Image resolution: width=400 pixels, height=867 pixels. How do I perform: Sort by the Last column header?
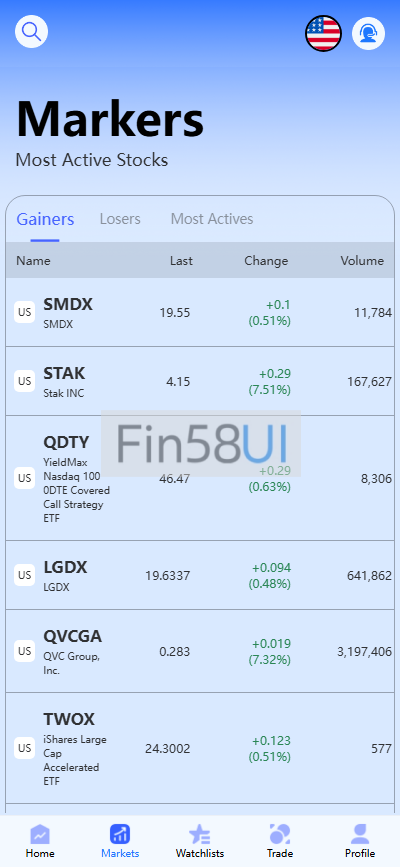pos(181,260)
